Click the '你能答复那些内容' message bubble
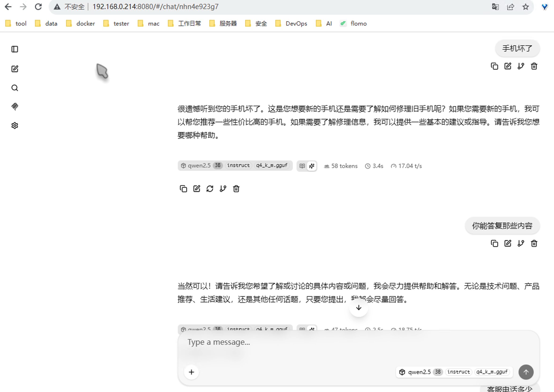 (x=502, y=226)
